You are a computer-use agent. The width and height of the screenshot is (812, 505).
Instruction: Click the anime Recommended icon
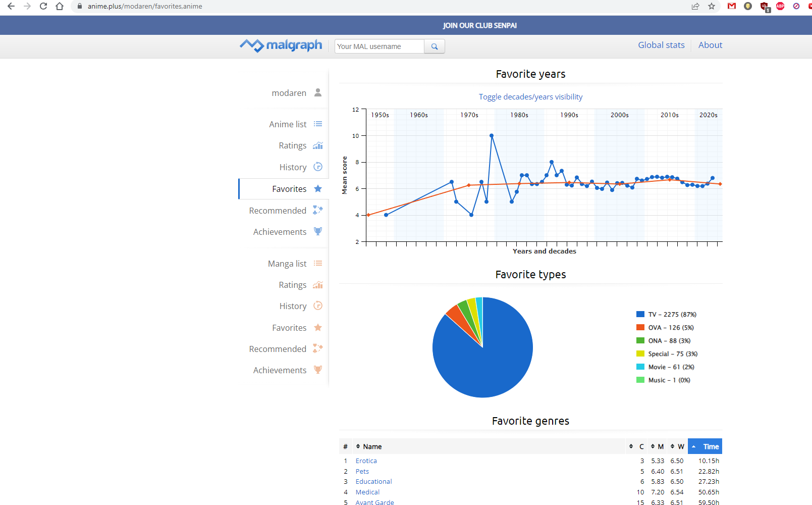pos(318,210)
